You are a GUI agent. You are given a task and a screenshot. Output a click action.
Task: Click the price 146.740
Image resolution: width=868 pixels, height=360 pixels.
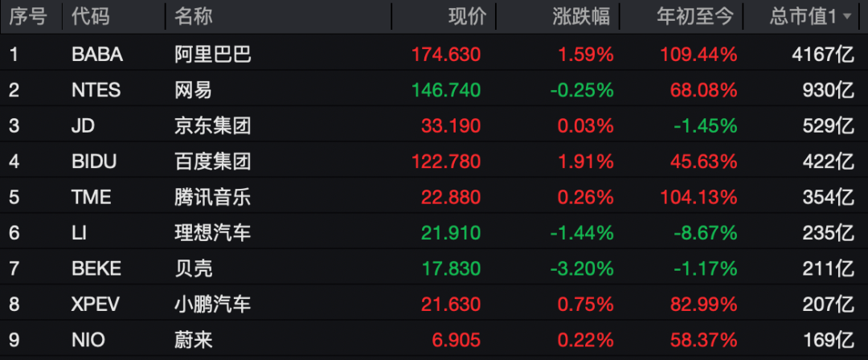(x=446, y=90)
